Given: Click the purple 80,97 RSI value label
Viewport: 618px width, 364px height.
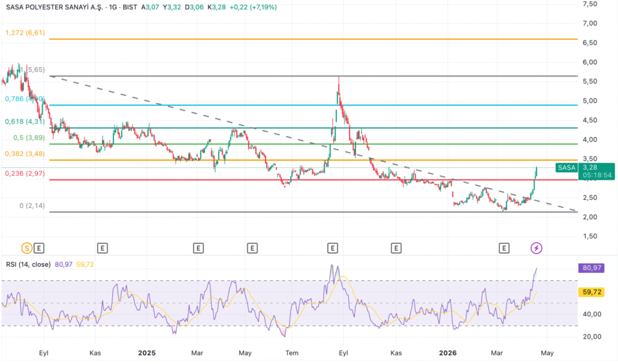Looking at the screenshot, I should (595, 267).
